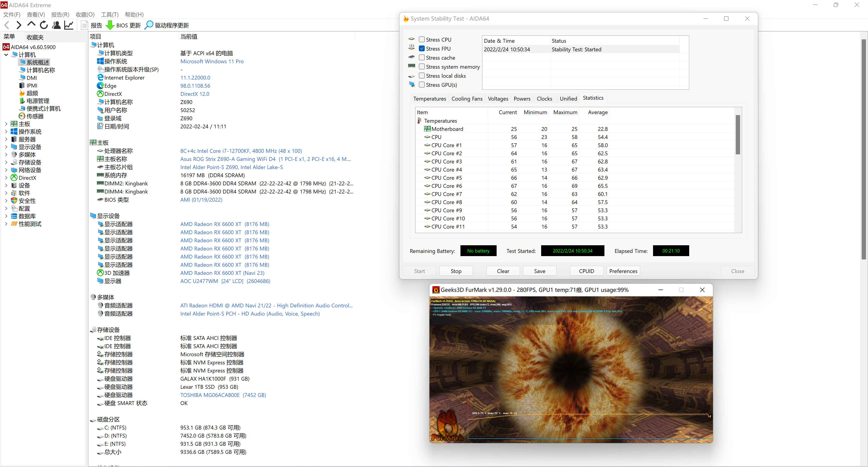
Task: Enable Stress cache checkbox
Action: click(x=422, y=58)
